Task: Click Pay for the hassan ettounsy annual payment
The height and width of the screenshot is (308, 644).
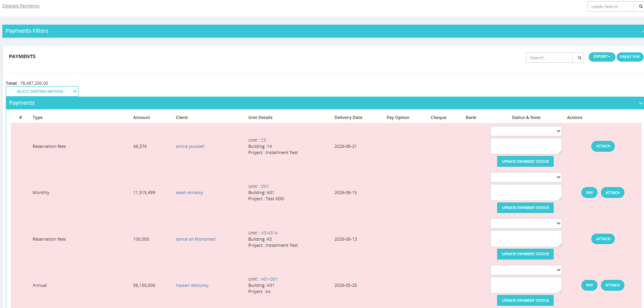Action: click(589, 285)
